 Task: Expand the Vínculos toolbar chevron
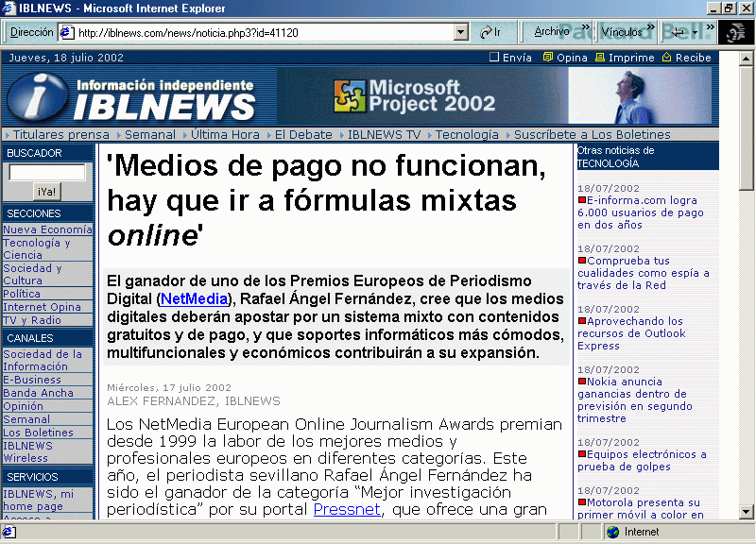pos(651,27)
